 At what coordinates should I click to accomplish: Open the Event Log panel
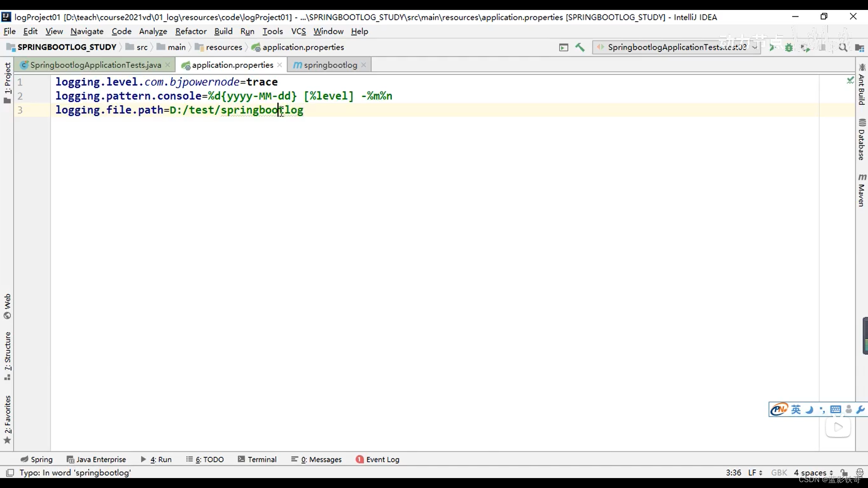[x=377, y=459]
